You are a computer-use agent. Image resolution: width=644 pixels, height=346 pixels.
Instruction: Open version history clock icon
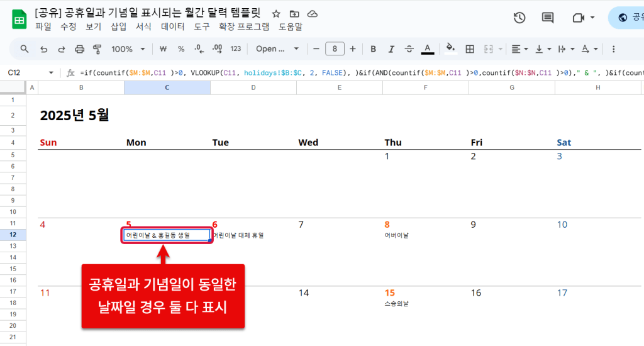[519, 18]
